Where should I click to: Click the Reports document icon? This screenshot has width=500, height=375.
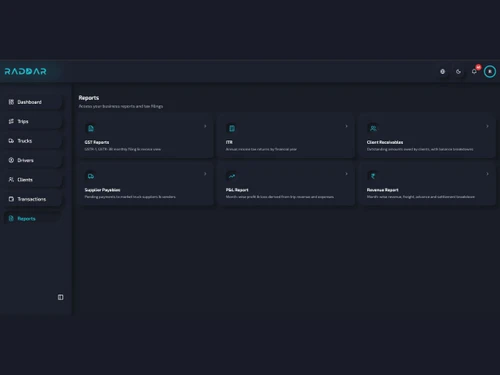[x=11, y=218]
